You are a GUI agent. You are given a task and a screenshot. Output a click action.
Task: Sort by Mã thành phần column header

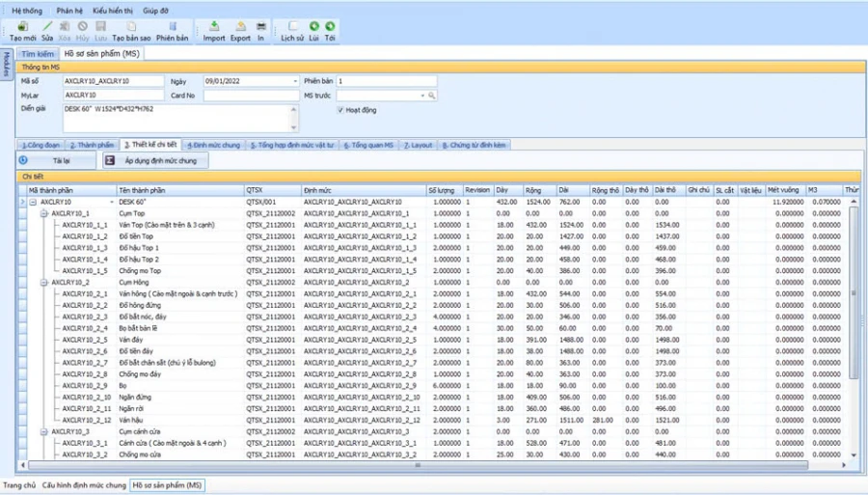point(71,190)
